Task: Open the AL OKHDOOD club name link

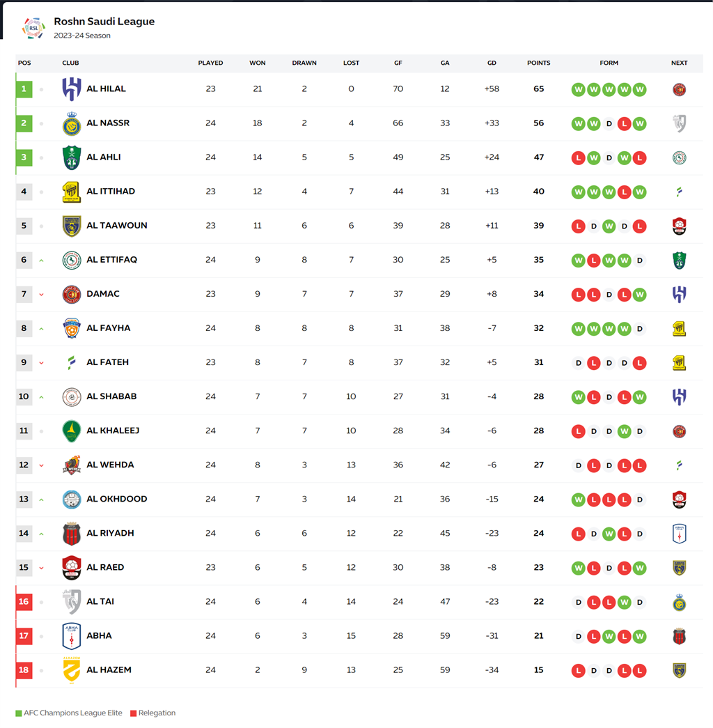Action: tap(116, 499)
